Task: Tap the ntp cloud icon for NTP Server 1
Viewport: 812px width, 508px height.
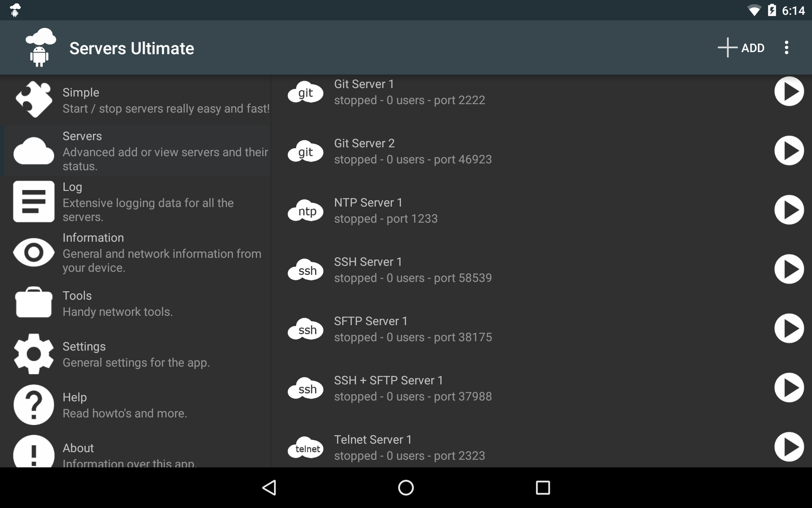Action: click(305, 211)
